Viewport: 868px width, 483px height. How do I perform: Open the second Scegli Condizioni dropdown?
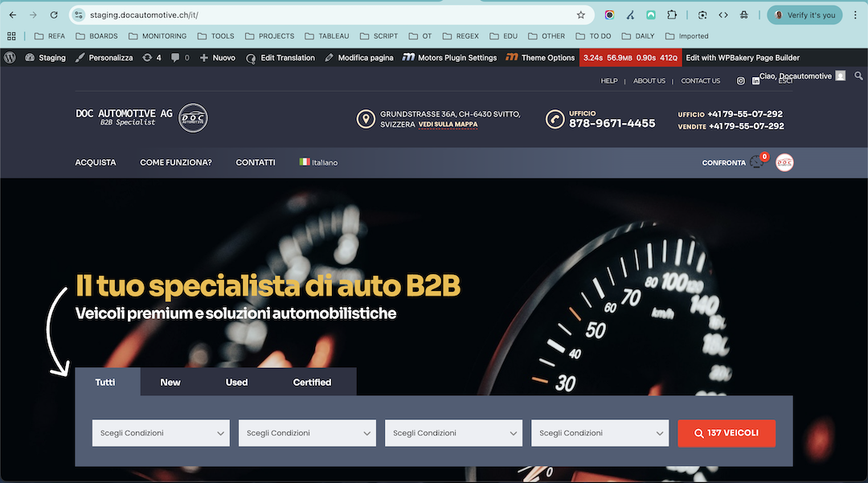click(x=307, y=433)
